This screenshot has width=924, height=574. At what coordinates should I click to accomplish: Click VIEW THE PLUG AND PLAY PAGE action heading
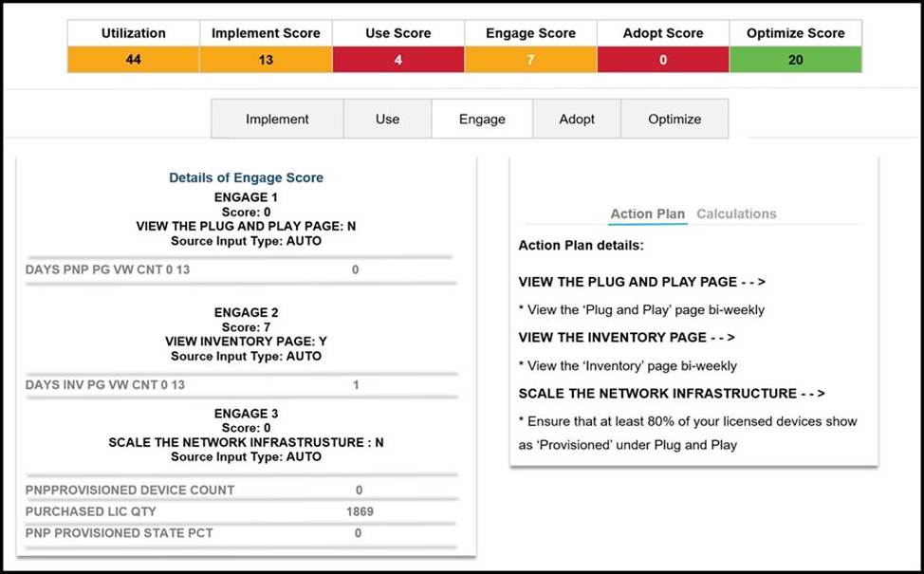point(641,282)
